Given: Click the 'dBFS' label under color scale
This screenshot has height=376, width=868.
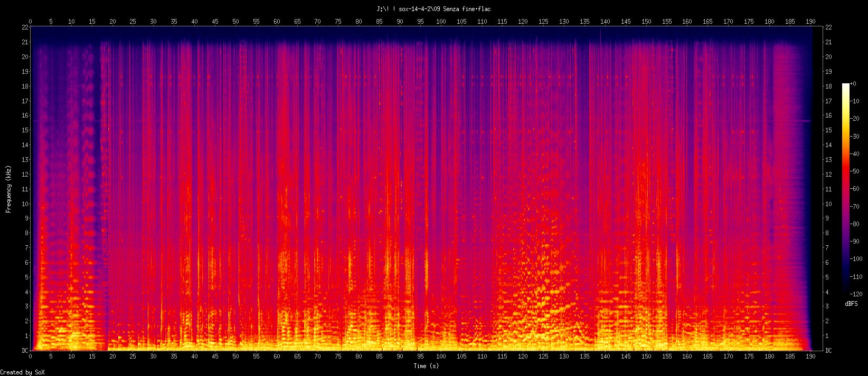Looking at the screenshot, I should pos(851,304).
